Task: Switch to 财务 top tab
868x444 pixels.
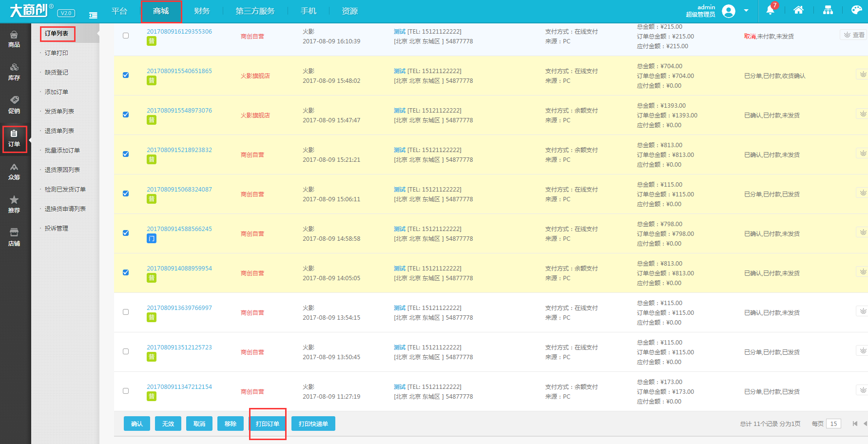Action: coord(202,11)
